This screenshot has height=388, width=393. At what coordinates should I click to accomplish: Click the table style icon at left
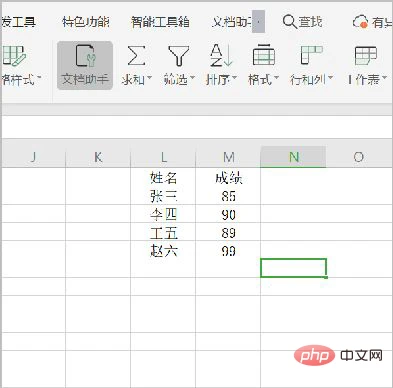coord(13,55)
